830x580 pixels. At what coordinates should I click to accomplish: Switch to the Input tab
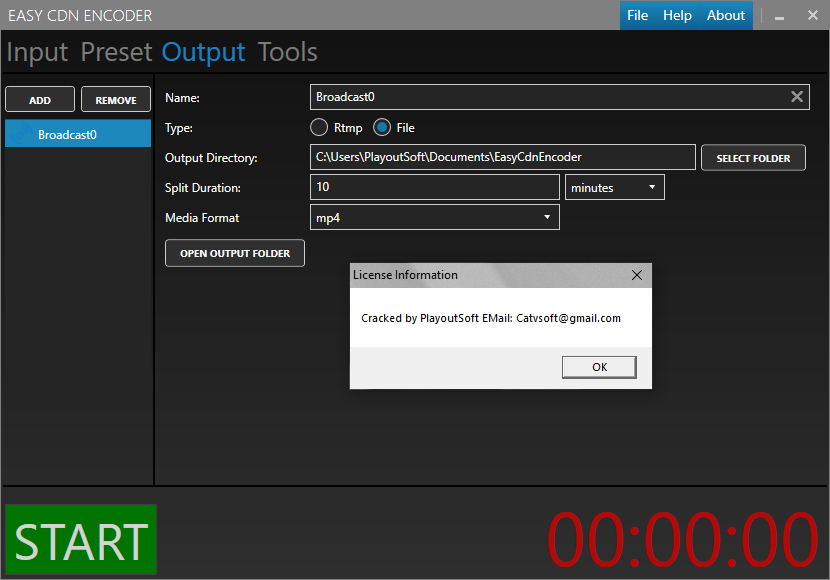37,52
